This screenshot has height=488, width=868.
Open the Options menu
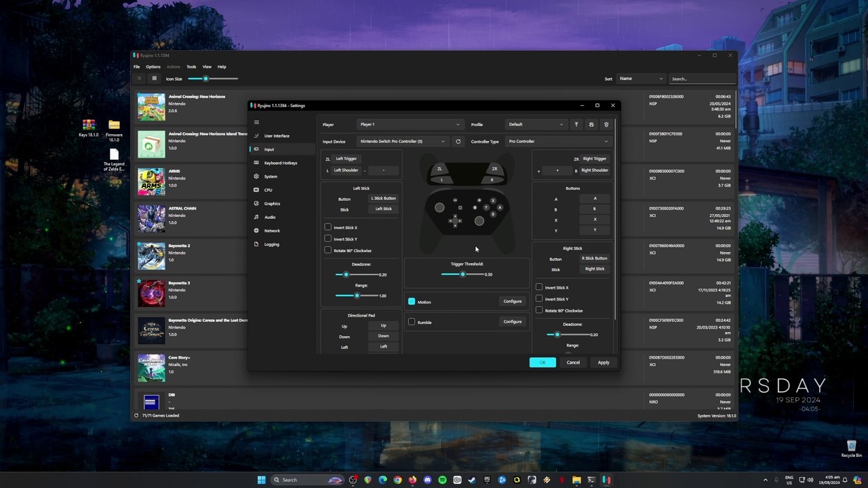coord(153,66)
